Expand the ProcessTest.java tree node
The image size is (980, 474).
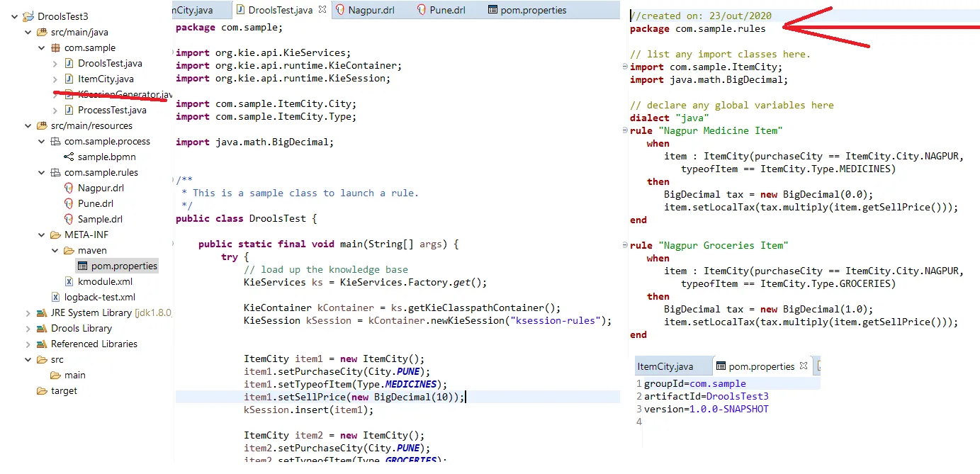tap(55, 110)
